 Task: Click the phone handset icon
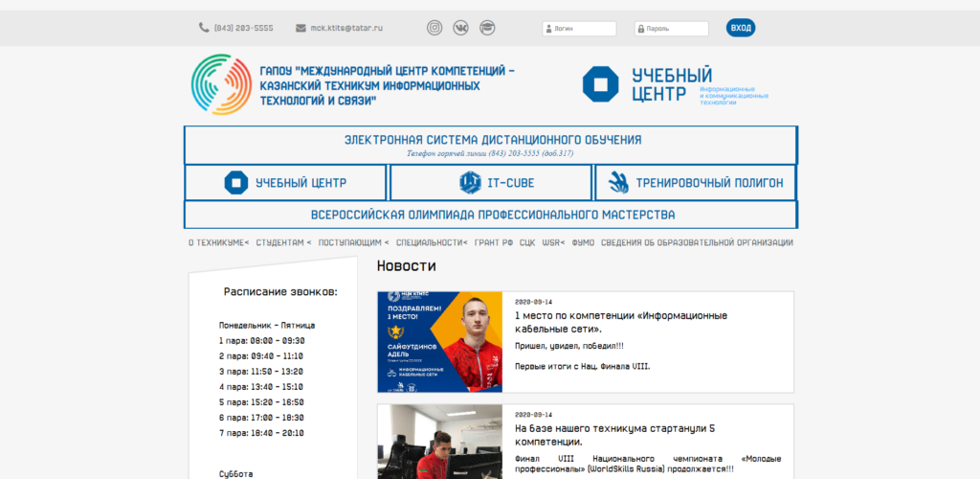point(204,28)
